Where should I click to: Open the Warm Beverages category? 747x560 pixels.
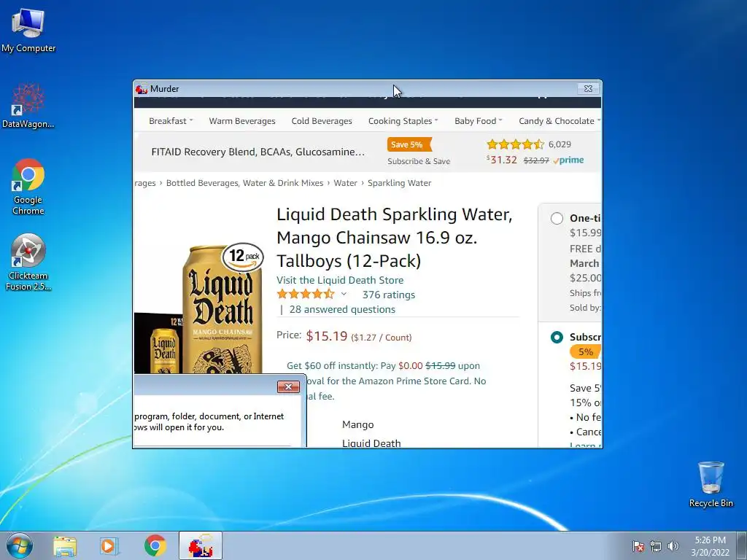tap(242, 121)
